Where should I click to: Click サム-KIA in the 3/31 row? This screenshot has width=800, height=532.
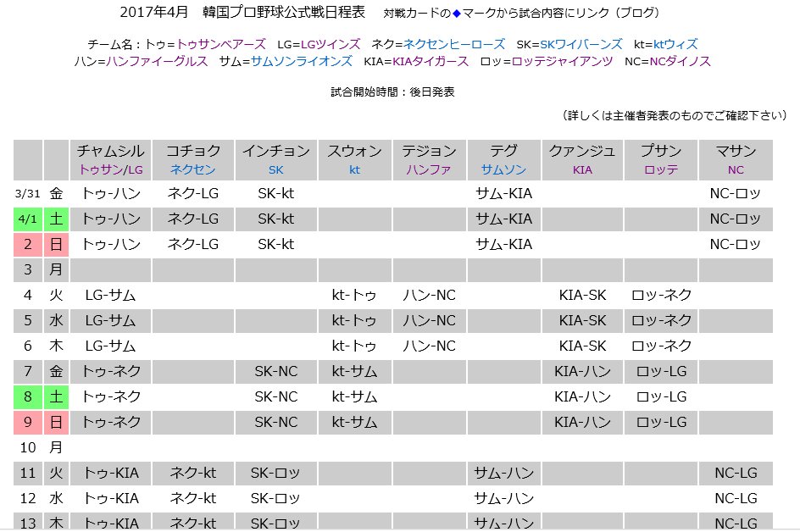tap(503, 193)
